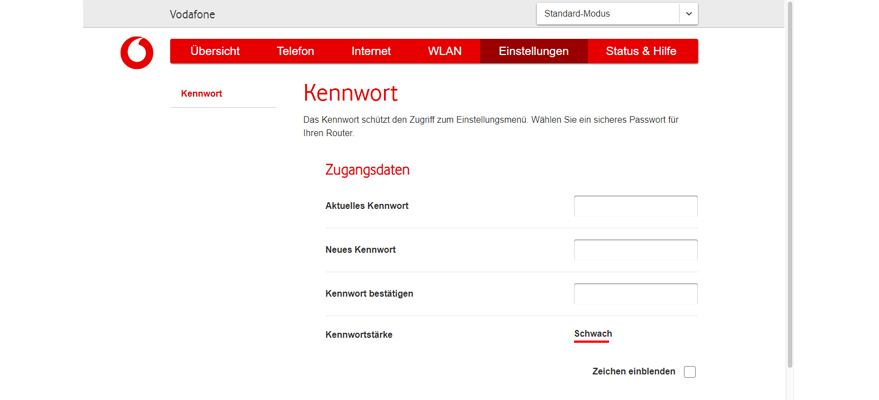This screenshot has height=400, width=879.
Task: Click the Vodafone text in the header
Action: point(192,15)
